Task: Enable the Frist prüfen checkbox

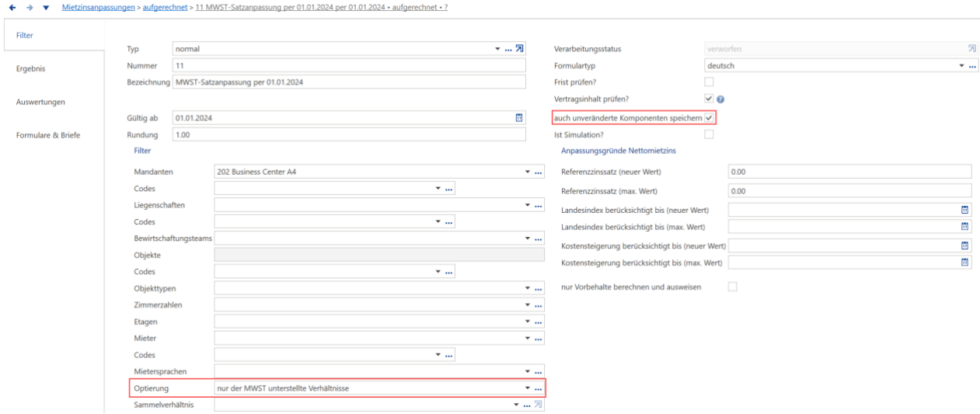Action: click(708, 82)
